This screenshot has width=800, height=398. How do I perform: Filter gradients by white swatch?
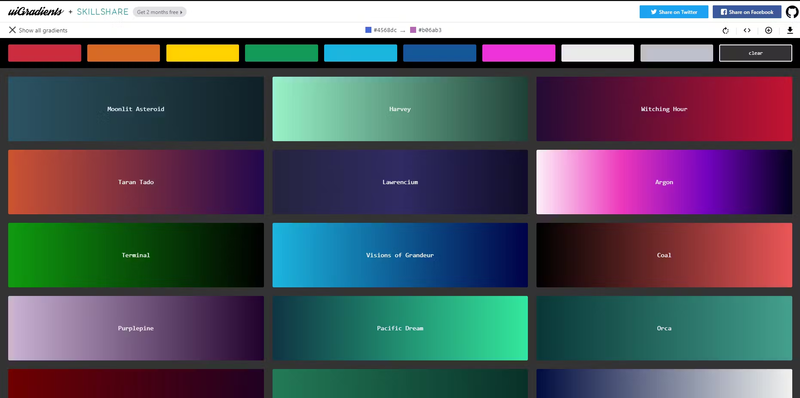(x=597, y=53)
